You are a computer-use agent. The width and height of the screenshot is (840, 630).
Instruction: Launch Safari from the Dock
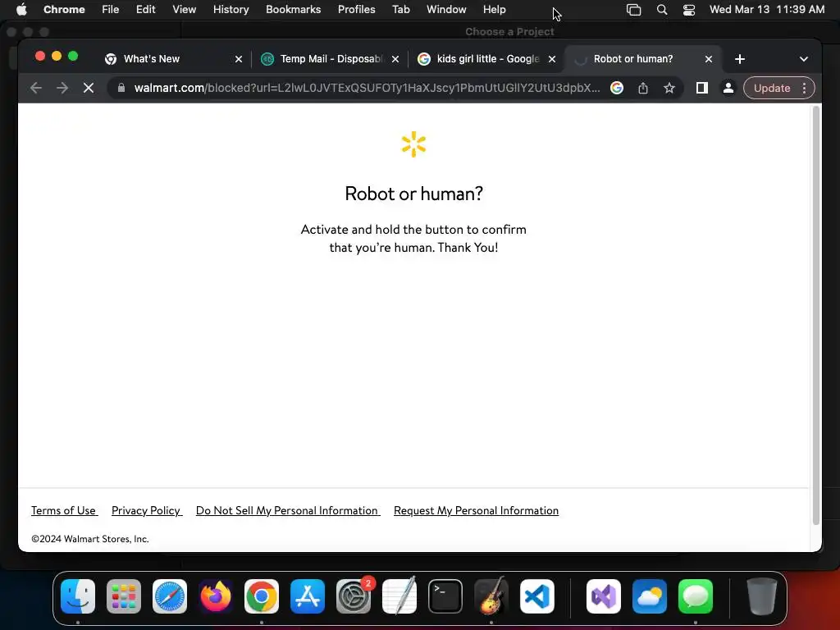tap(170, 596)
